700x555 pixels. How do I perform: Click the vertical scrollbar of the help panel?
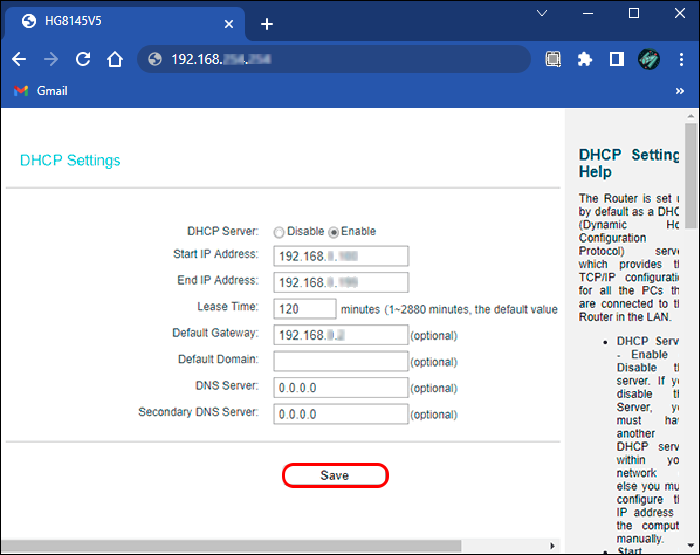tap(691, 300)
